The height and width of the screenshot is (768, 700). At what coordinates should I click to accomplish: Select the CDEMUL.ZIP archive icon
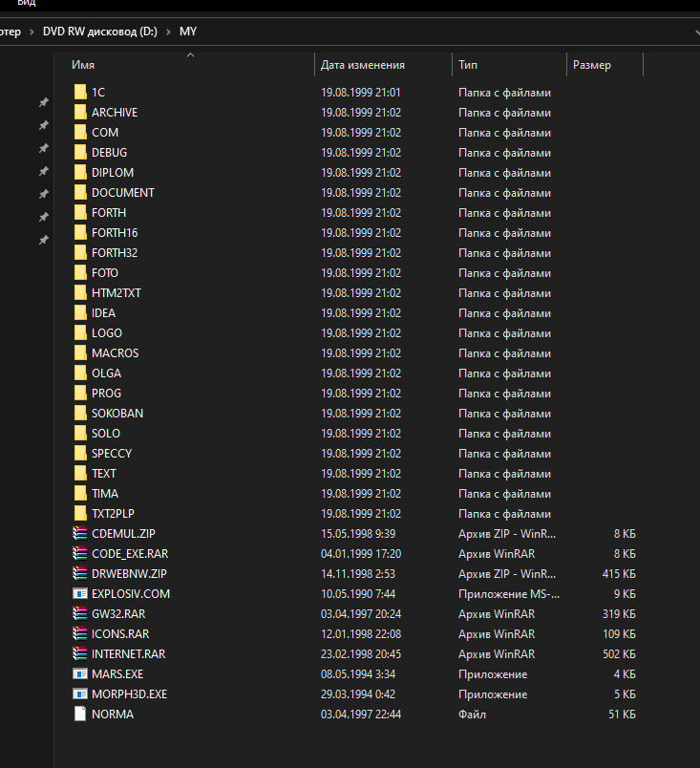click(x=80, y=533)
